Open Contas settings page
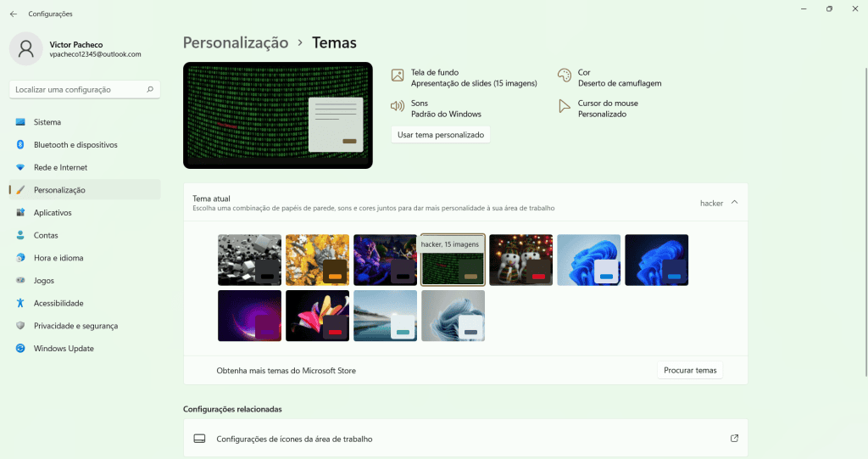Screen dimensions: 868x459 (x=85, y=235)
